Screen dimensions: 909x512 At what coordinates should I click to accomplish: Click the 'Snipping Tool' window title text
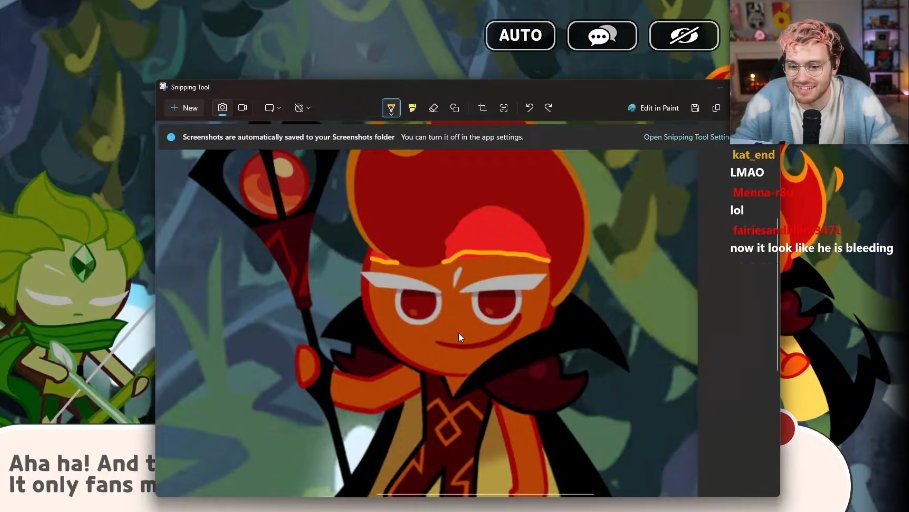tap(190, 88)
